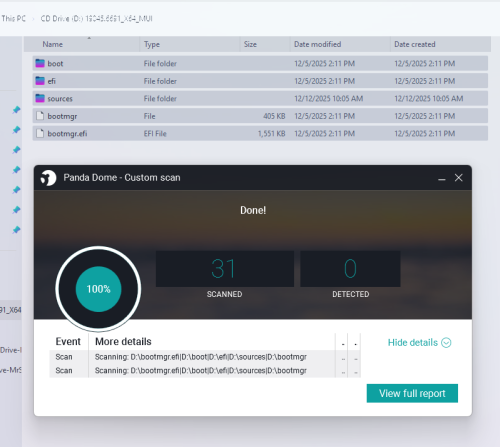Navigate to This PC in breadcrumb
Viewport: 500px width, 447px height.
point(14,19)
